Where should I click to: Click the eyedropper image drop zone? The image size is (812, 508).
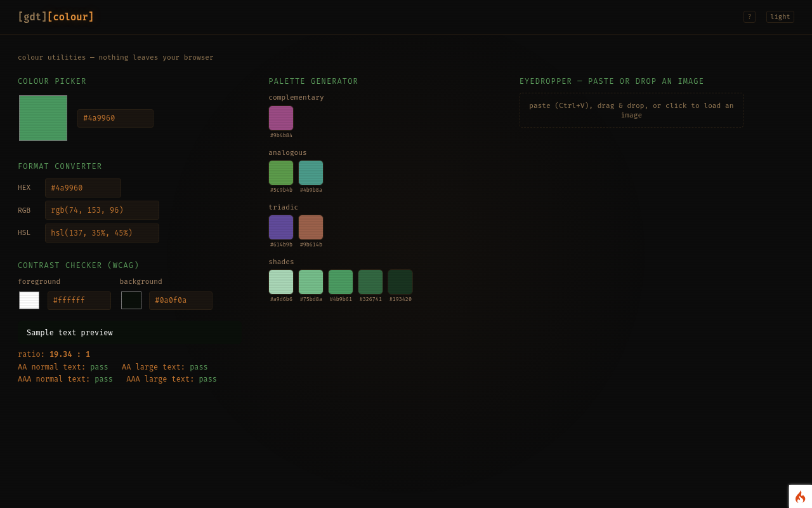click(x=631, y=110)
